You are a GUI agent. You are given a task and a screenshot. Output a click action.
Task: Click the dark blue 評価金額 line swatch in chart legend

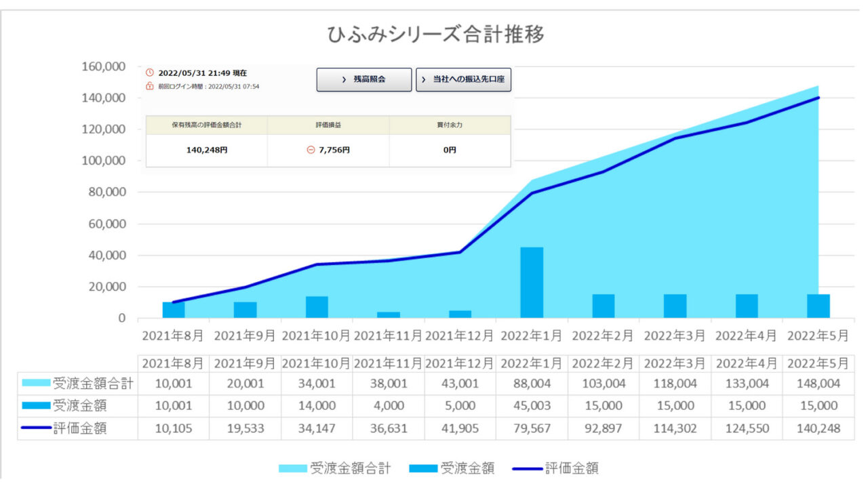click(528, 468)
